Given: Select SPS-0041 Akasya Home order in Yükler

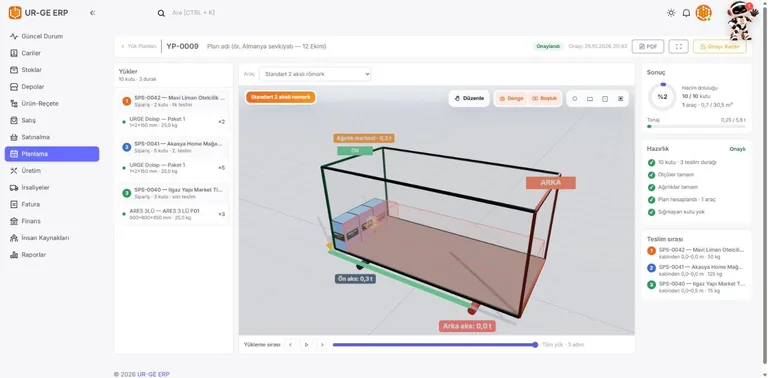Looking at the screenshot, I should click(173, 147).
